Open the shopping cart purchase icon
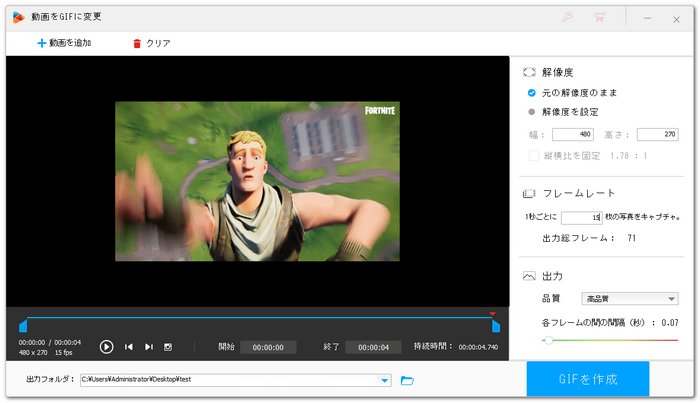 (600, 17)
